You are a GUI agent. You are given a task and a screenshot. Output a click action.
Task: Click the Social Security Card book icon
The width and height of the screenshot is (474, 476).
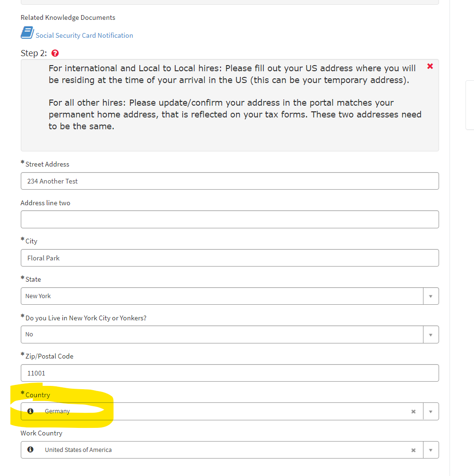(27, 33)
